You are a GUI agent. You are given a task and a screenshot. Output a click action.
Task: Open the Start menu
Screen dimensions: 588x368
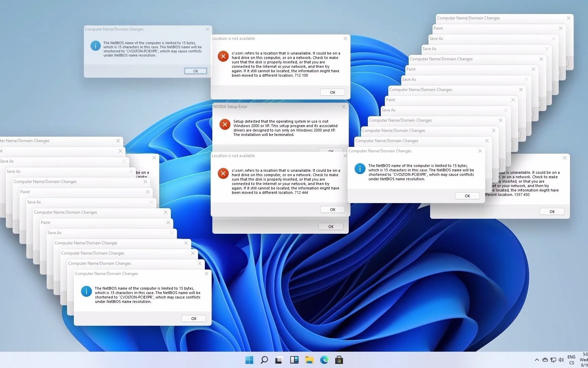point(249,360)
